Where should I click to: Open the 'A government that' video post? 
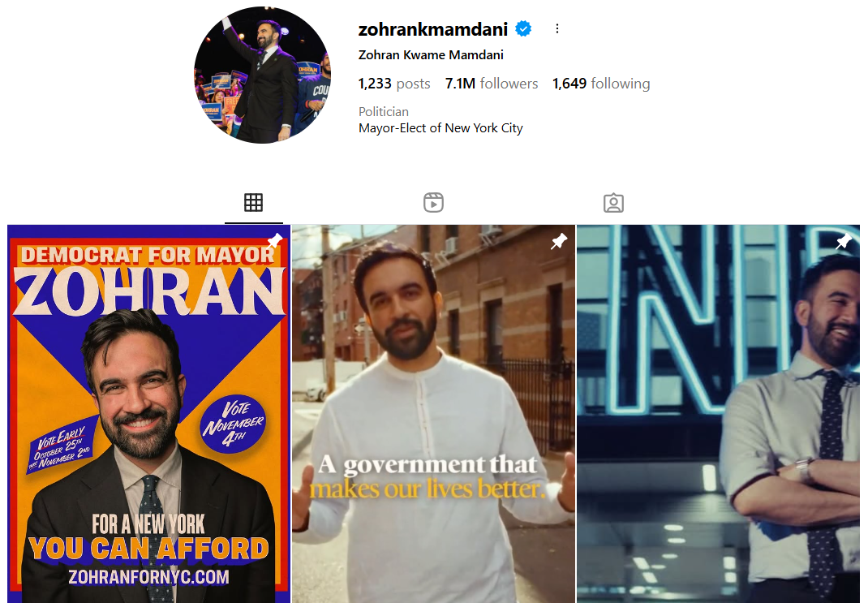tap(433, 414)
